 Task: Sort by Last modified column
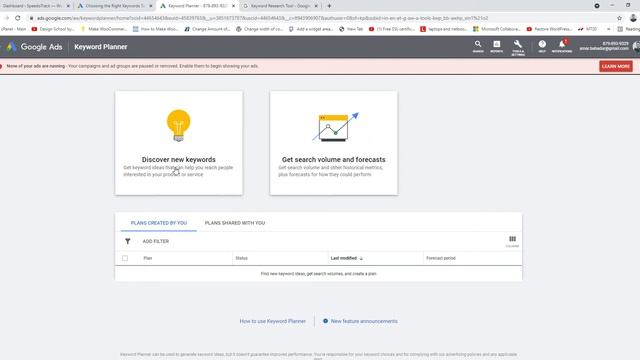pos(344,258)
